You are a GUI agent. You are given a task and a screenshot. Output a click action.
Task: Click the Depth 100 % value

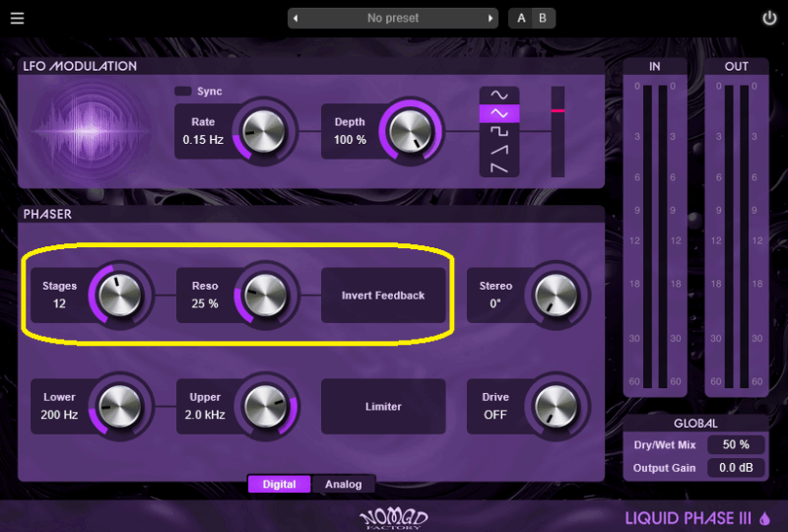(x=350, y=140)
